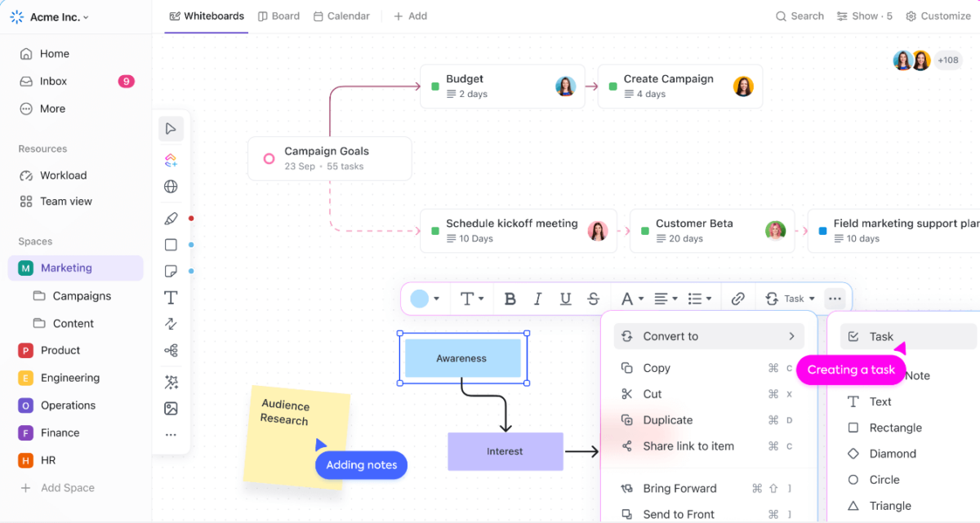Select the pen drawing tool
The height and width of the screenshot is (523, 980).
point(171,219)
